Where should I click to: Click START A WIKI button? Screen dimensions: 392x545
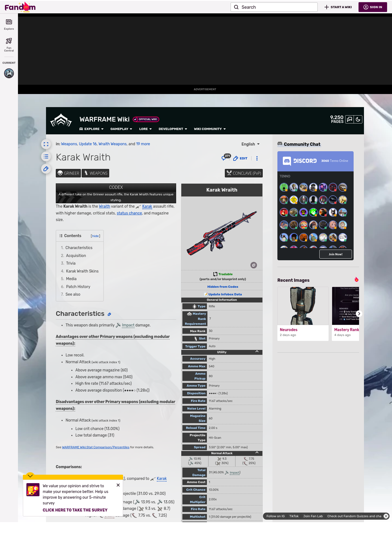point(338,7)
